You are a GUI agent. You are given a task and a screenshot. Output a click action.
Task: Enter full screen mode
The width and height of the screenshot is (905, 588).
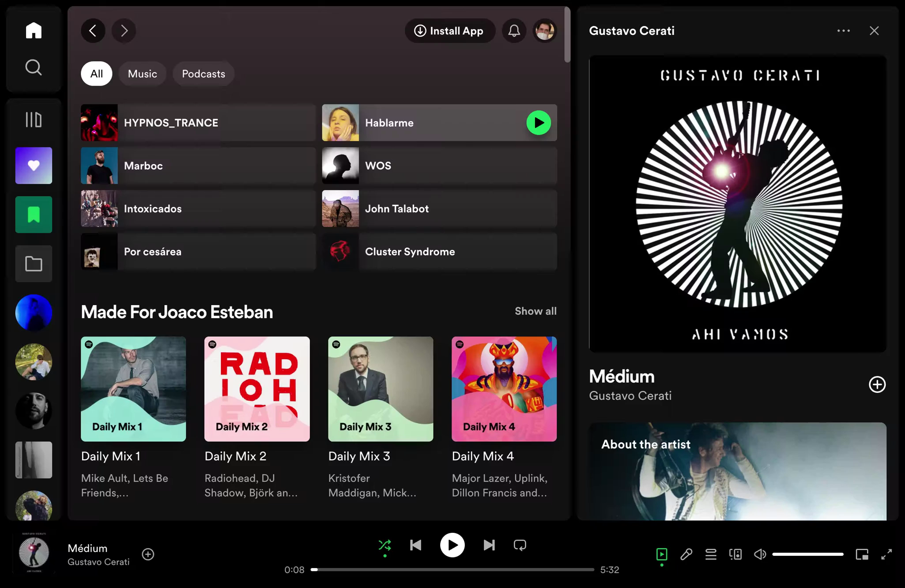tap(886, 554)
